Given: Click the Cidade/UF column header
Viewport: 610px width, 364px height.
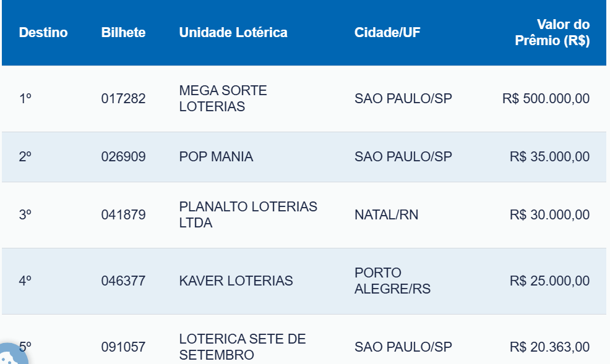Looking at the screenshot, I should 387,33.
